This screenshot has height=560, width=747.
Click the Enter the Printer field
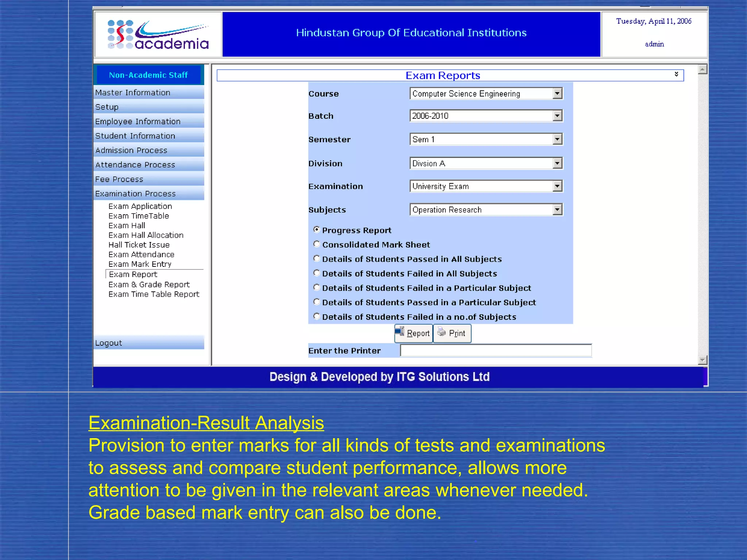click(x=496, y=350)
